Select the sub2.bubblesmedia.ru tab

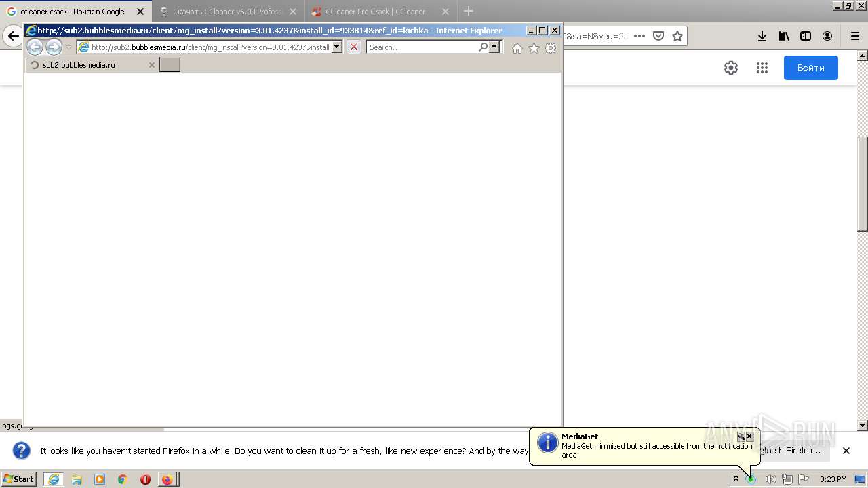point(92,65)
